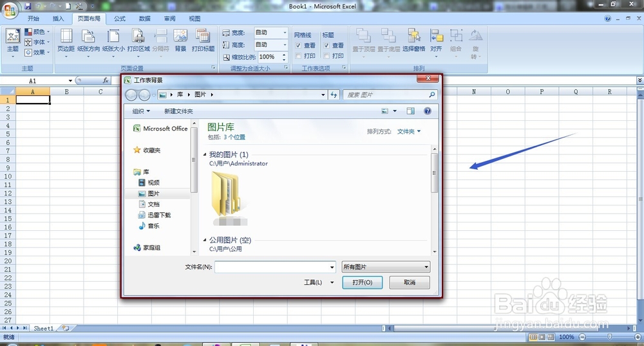Switch to Page Break preview view

(x=551, y=337)
